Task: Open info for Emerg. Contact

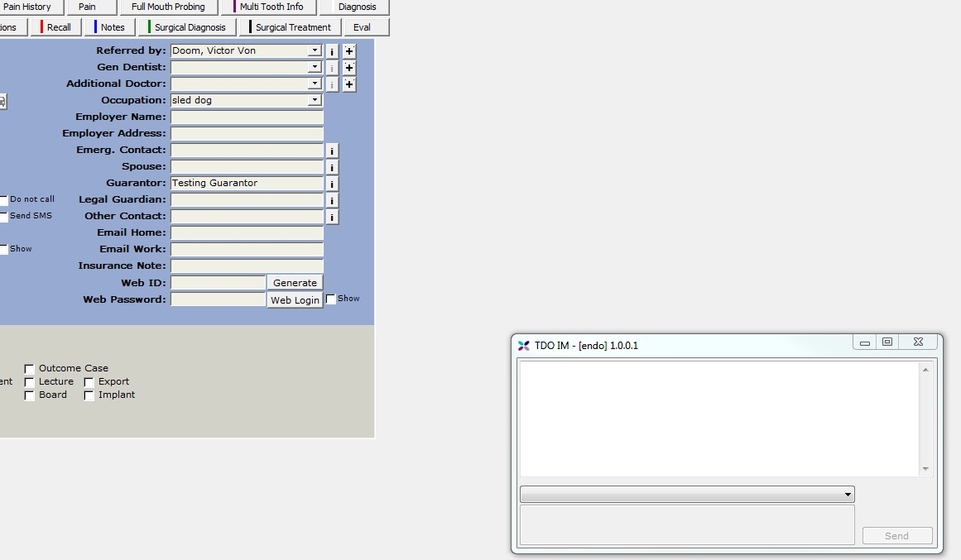Action: [x=332, y=151]
